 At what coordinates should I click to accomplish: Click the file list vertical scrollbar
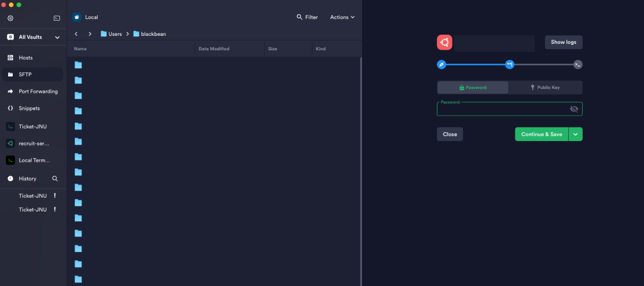pos(361,171)
